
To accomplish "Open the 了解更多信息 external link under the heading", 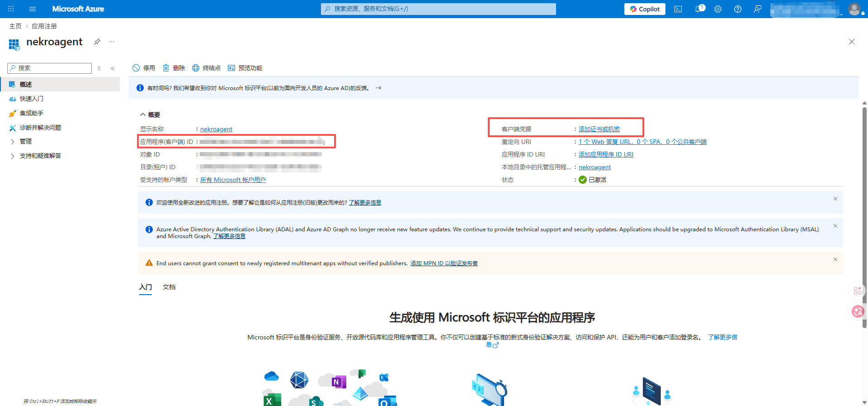I will [722, 338].
